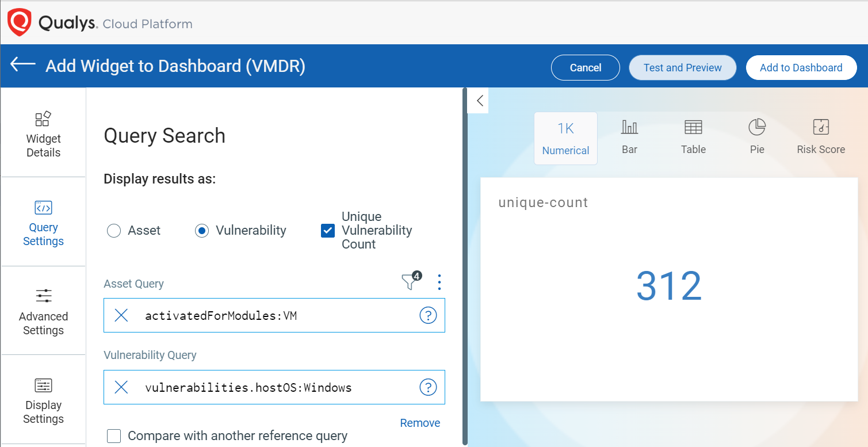Open help for the Vulnerability Query field
This screenshot has height=447, width=868.
(x=428, y=387)
